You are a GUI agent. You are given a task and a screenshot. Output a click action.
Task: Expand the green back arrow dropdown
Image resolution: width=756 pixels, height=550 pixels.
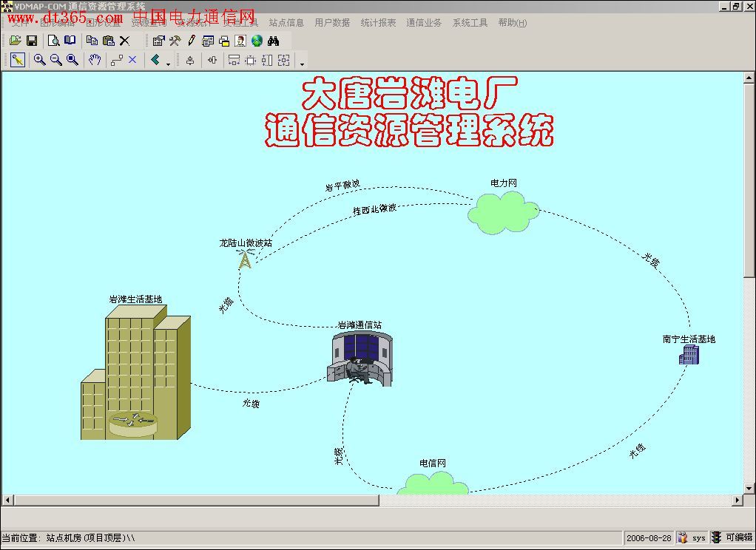[x=169, y=64]
